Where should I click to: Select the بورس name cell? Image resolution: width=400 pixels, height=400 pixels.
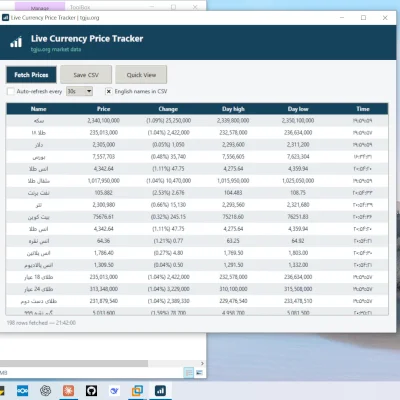coord(39,157)
